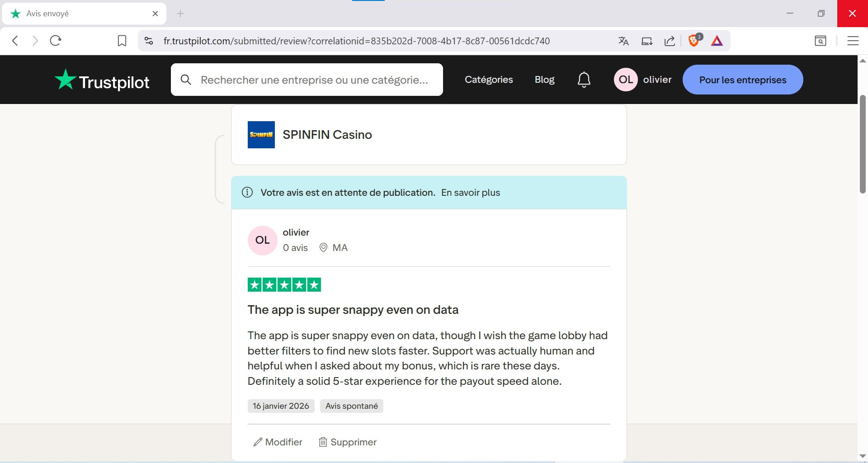View site information icon in address bar
Screen dimensions: 868x463
tap(149, 41)
